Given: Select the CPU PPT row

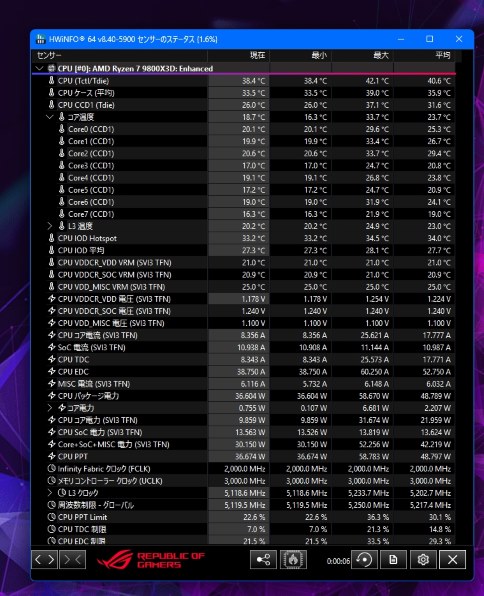Looking at the screenshot, I should point(244,457).
